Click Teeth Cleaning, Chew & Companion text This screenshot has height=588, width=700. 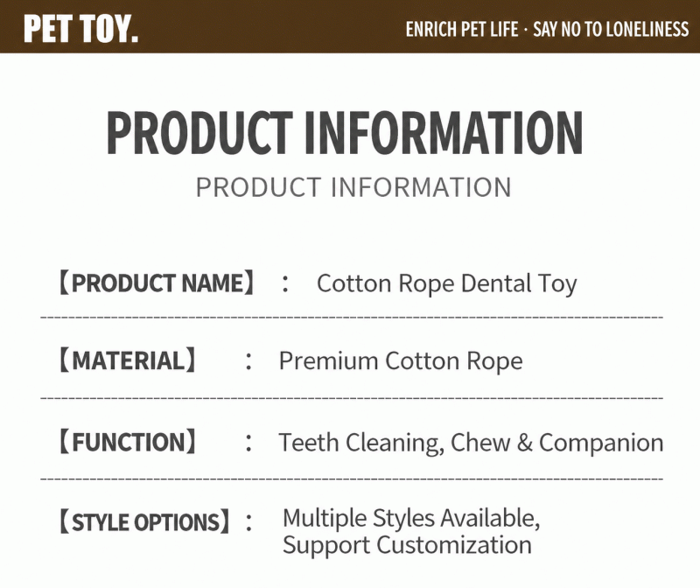[471, 443]
